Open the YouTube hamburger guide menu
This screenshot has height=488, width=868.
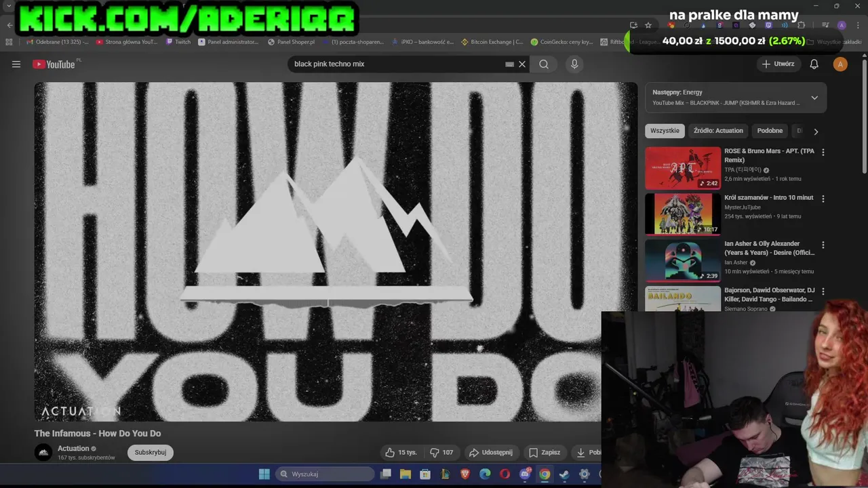16,64
